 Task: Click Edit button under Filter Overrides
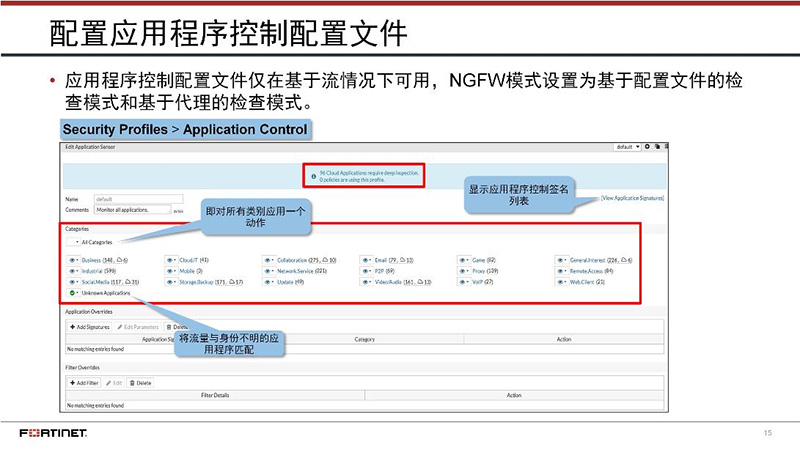[114, 383]
